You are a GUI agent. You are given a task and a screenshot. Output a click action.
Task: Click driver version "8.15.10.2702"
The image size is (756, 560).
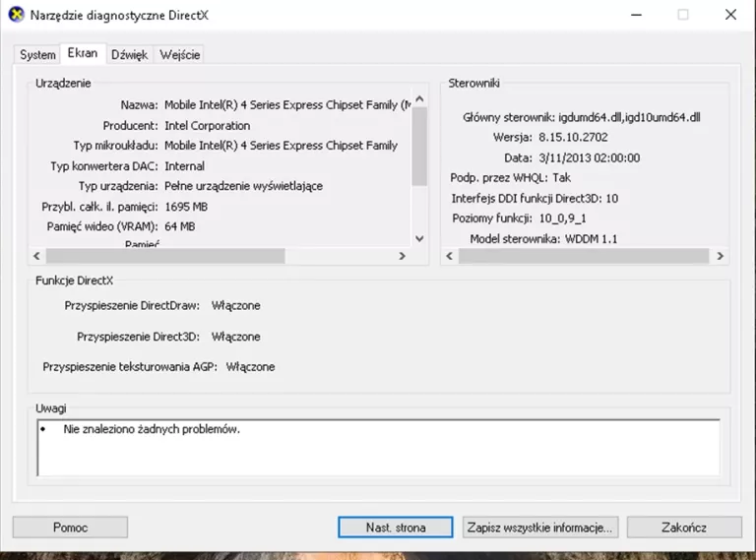click(x=573, y=138)
